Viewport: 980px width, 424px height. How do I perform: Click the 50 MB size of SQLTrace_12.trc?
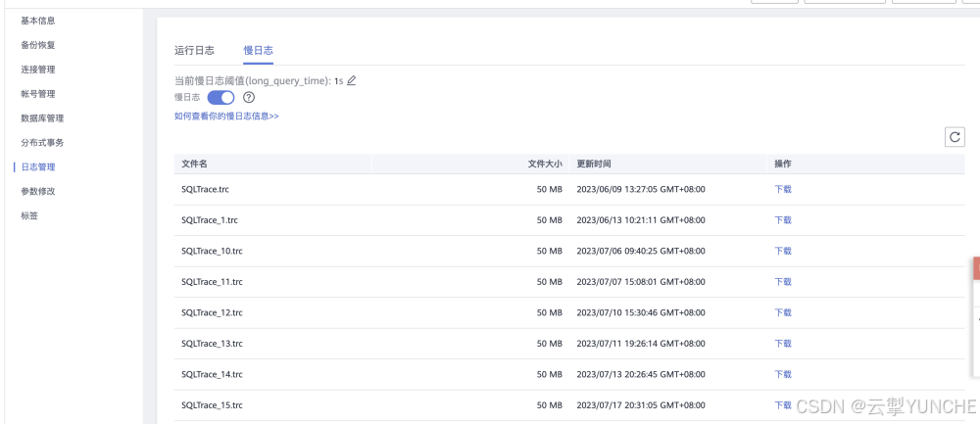click(x=550, y=312)
